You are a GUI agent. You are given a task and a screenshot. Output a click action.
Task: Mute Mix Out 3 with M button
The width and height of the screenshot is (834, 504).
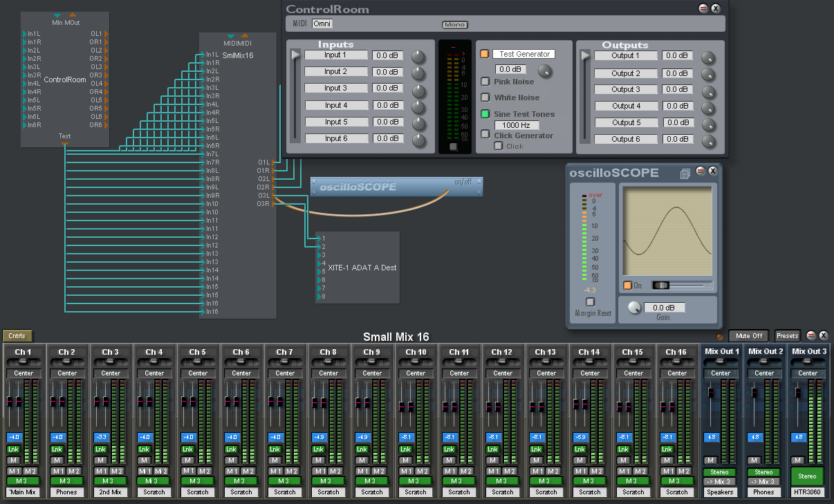click(797, 460)
